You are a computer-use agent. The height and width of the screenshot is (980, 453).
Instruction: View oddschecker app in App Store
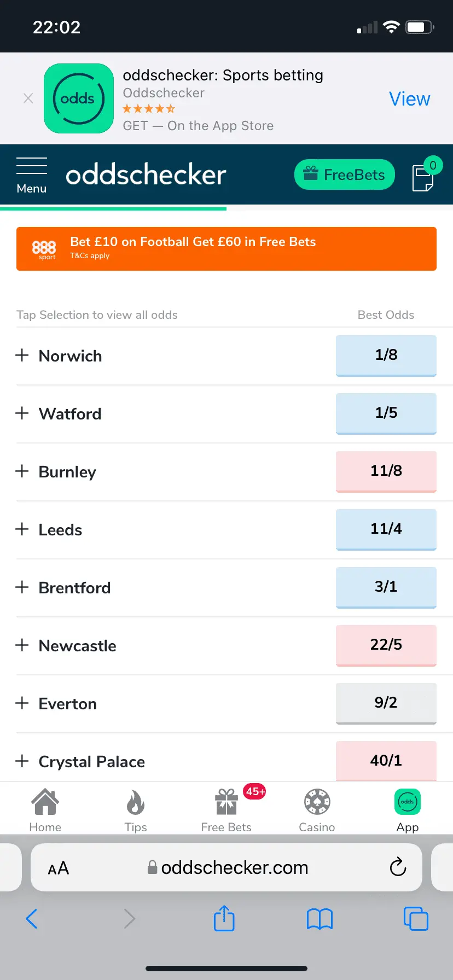[x=409, y=99]
